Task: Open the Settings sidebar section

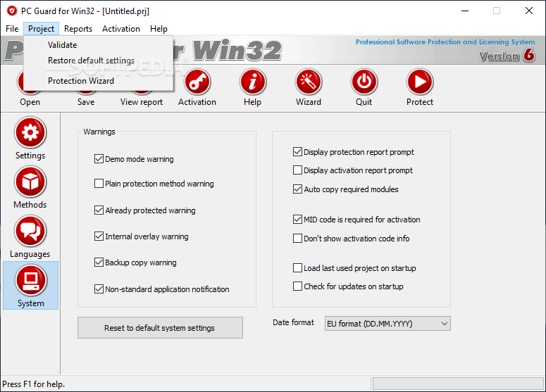Action: [x=30, y=139]
